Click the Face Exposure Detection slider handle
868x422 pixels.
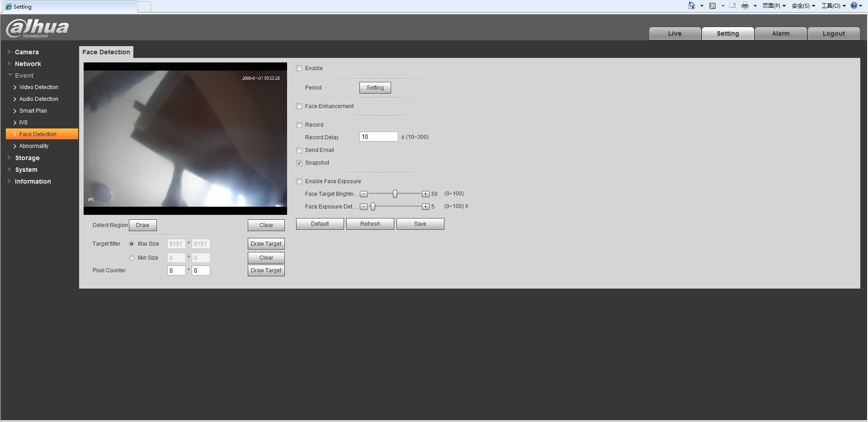pos(373,207)
